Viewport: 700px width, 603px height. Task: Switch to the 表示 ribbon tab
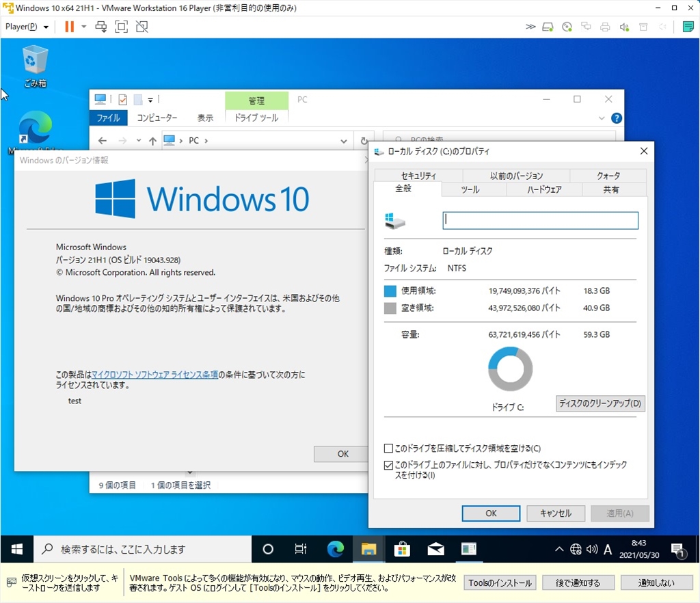coord(205,118)
